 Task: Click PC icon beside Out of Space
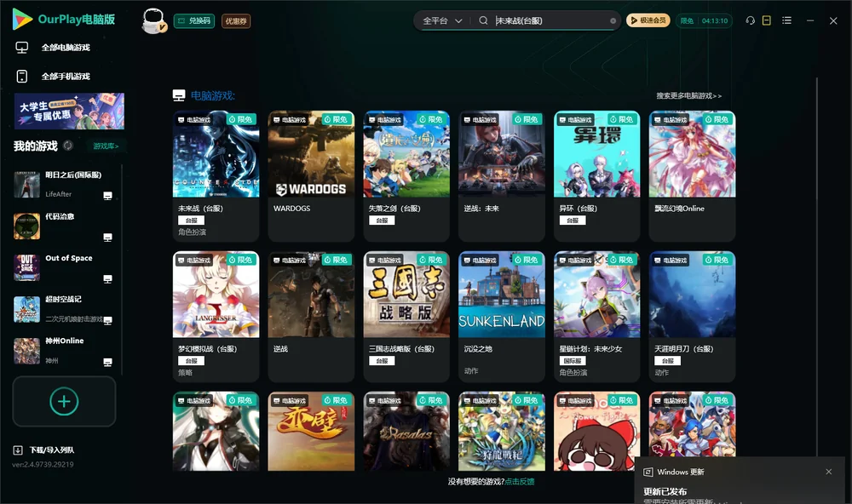[107, 279]
